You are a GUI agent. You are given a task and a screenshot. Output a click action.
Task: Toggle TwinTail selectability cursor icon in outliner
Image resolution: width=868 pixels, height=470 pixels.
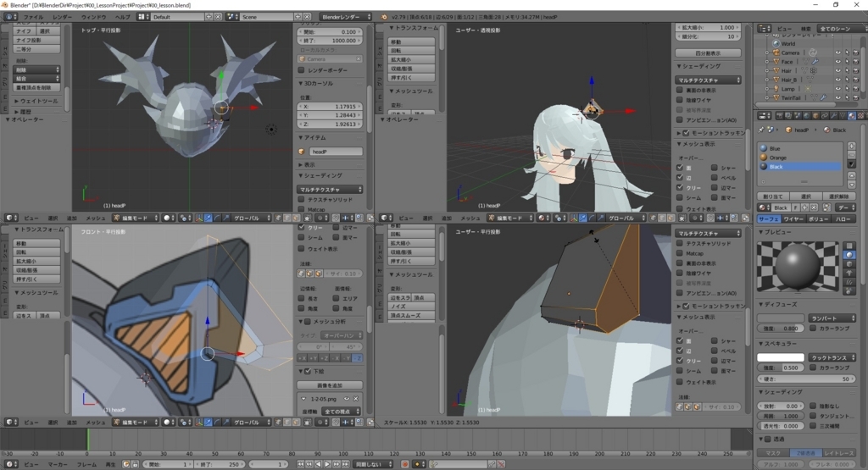(x=847, y=98)
